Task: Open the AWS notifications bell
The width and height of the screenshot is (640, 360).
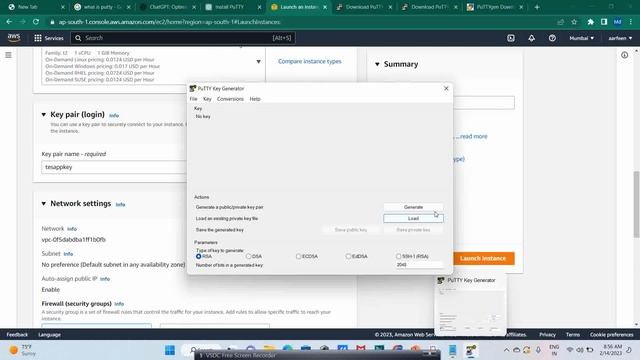Action: [531, 38]
